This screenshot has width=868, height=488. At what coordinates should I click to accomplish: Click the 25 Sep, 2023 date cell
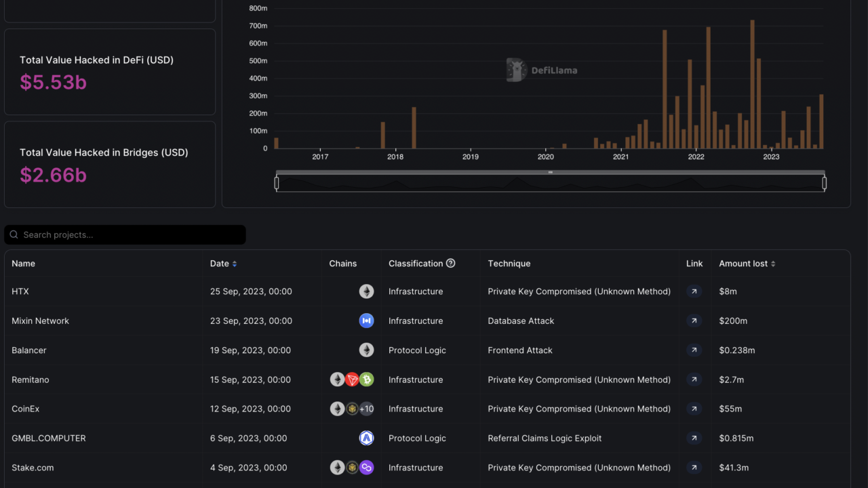tap(251, 291)
